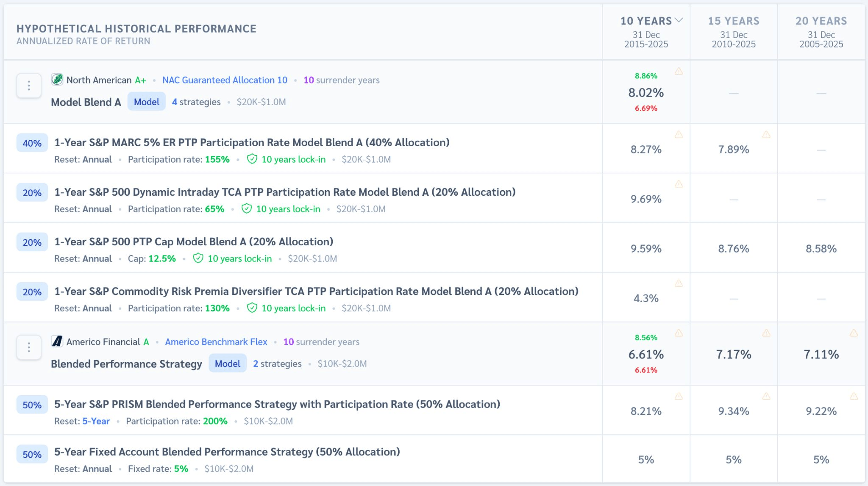
Task: Click warning icon beside 7.89% return
Action: click(x=766, y=135)
